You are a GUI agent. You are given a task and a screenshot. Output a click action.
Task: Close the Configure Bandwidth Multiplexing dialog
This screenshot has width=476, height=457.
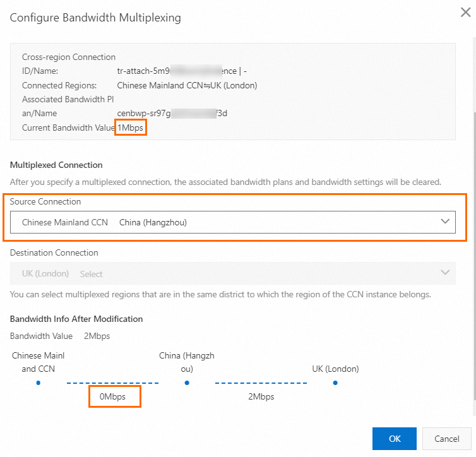(466, 13)
